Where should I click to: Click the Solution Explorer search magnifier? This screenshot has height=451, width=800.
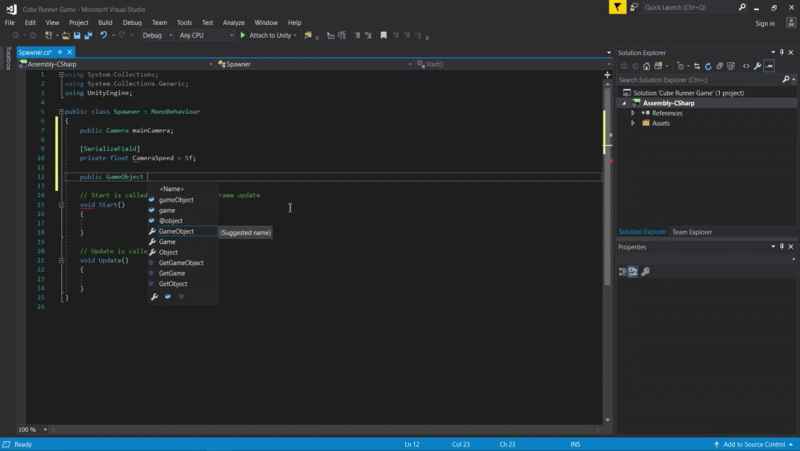pyautogui.click(x=786, y=80)
